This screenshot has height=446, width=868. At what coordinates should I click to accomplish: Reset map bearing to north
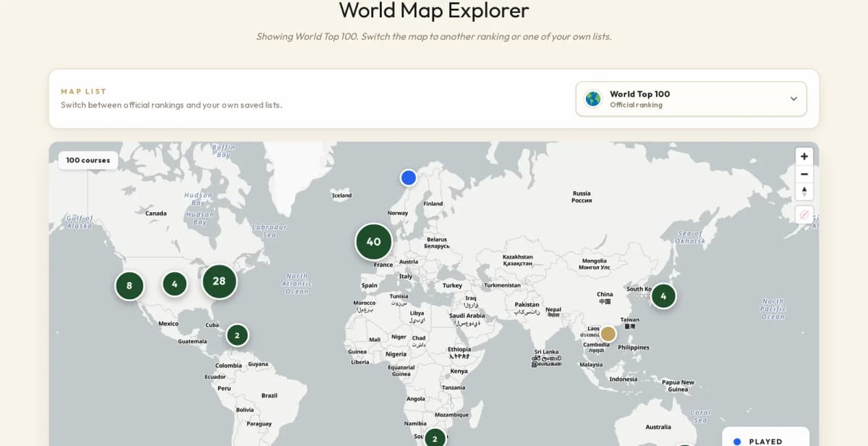pos(804,191)
